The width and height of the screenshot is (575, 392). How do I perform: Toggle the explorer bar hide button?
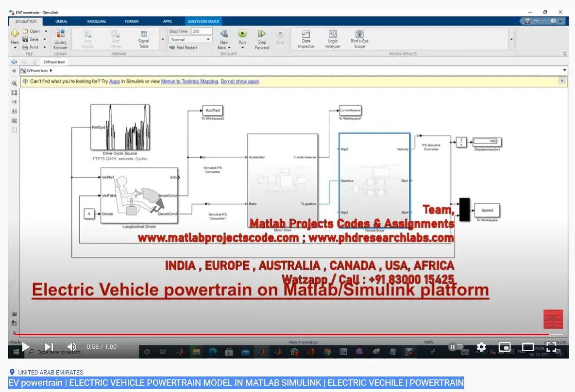point(14,71)
